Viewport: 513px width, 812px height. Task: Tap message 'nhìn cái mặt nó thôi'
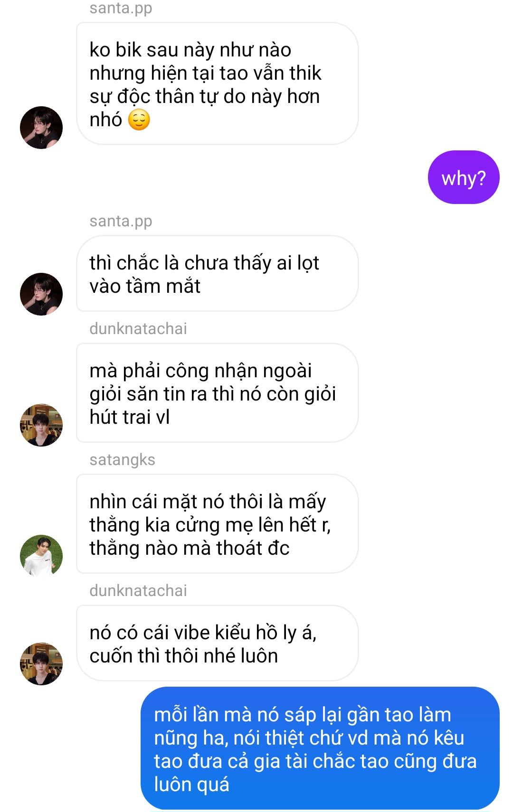tap(217, 524)
